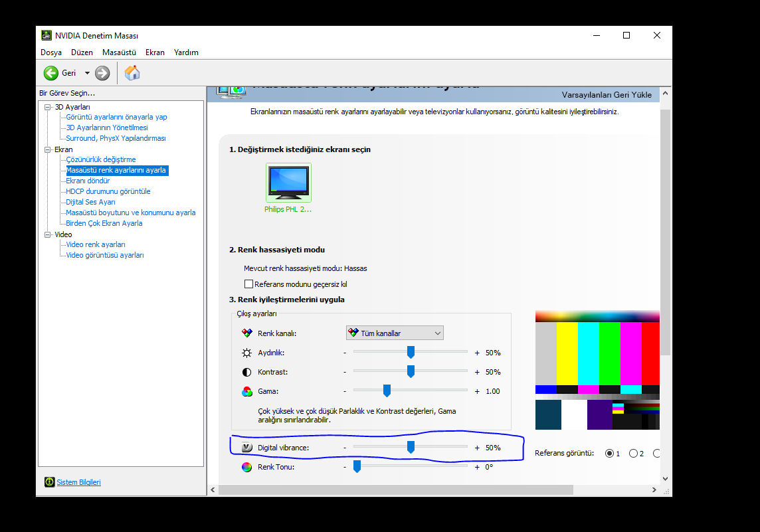Click the Renk kanalı color channel icon
Screen dimensions: 760x532
pyautogui.click(x=247, y=333)
